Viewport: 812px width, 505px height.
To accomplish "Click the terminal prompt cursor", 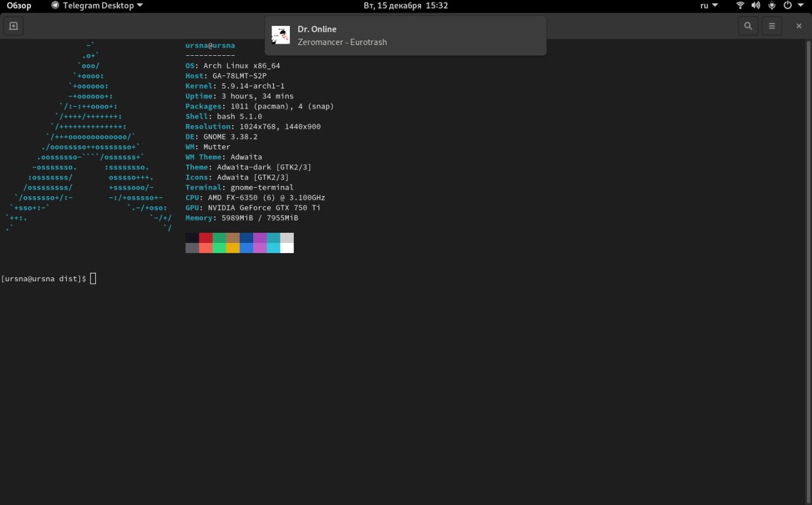I will point(93,279).
